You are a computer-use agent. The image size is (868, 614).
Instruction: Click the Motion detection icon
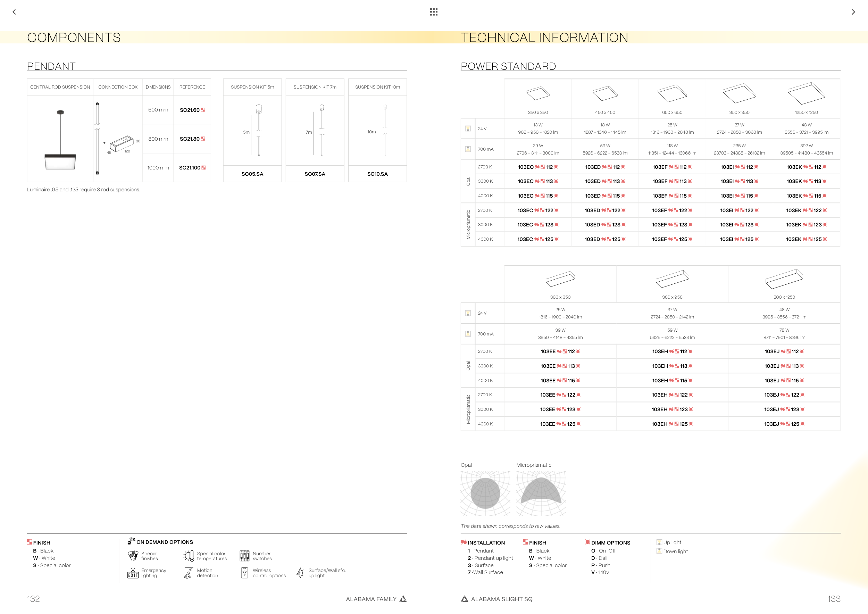188,573
